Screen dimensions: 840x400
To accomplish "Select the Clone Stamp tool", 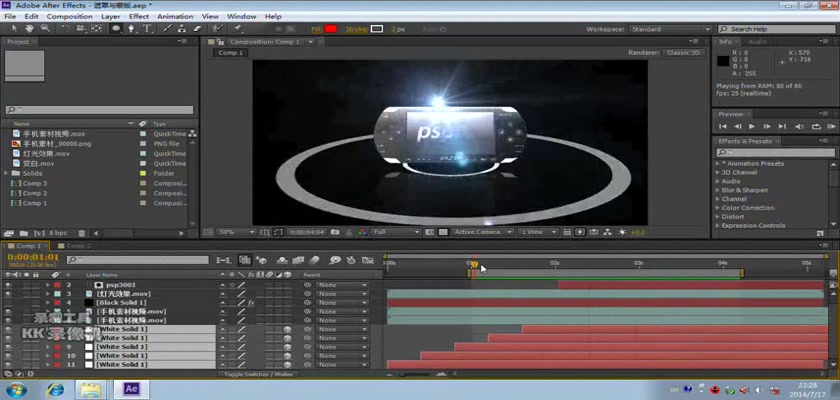I will [x=182, y=29].
